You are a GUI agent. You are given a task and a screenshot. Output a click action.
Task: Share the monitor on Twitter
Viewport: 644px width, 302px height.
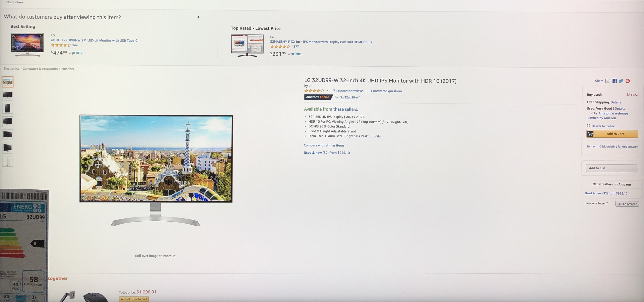click(621, 81)
